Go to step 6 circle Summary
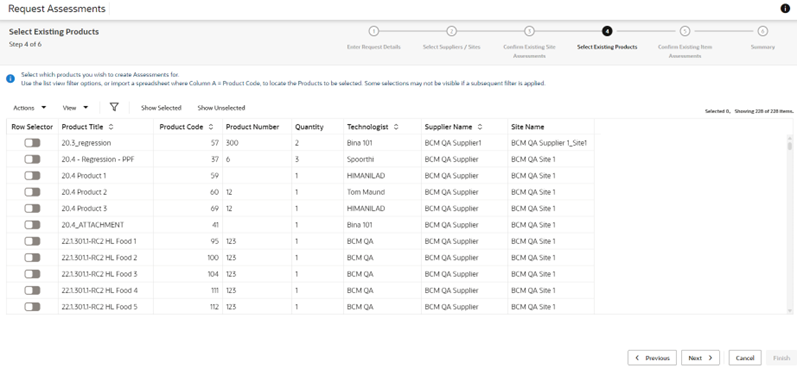Screen dimensions: 797x370 pyautogui.click(x=762, y=31)
